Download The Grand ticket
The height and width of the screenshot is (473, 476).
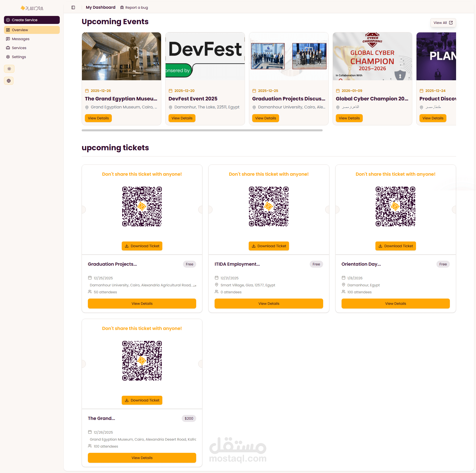(142, 400)
